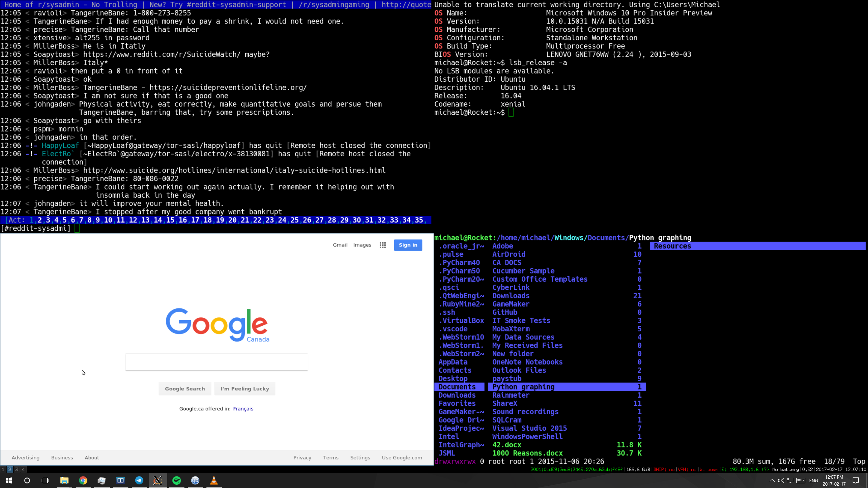Click the suicidepreventionlifeline.org URL in IRC
868x488 pixels.
pyautogui.click(x=228, y=88)
